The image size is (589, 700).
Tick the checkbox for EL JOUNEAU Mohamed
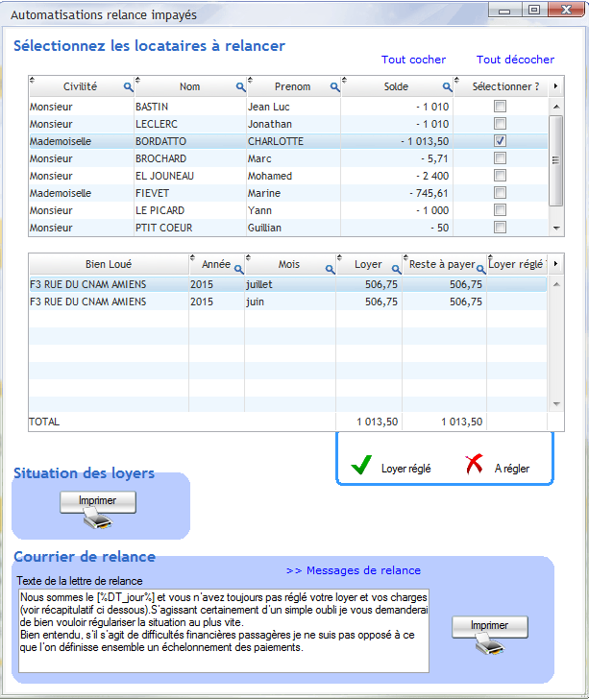point(500,176)
